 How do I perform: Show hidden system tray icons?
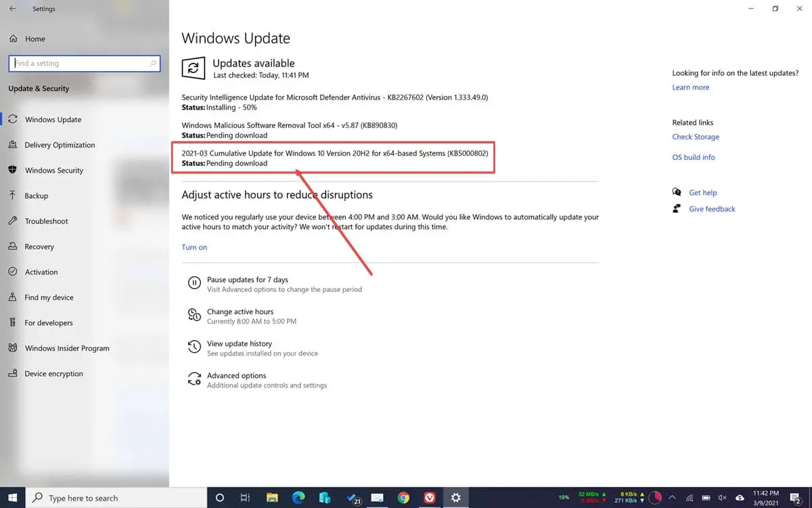(x=672, y=498)
